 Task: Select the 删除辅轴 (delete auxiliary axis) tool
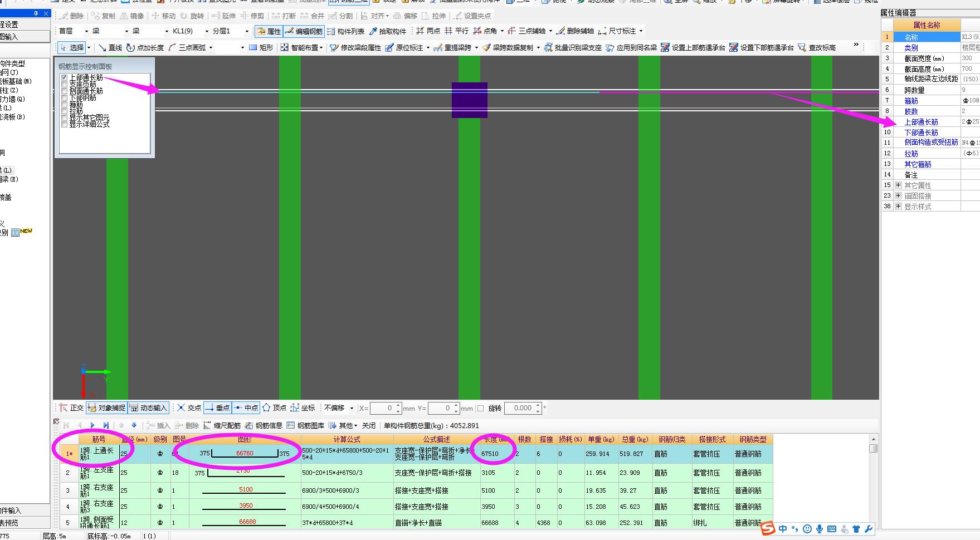point(576,31)
